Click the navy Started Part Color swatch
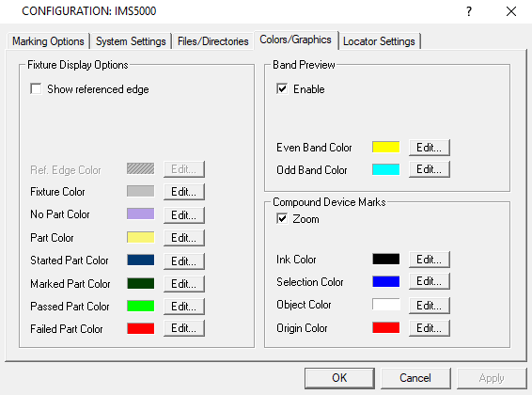The height and width of the screenshot is (395, 532). click(140, 260)
